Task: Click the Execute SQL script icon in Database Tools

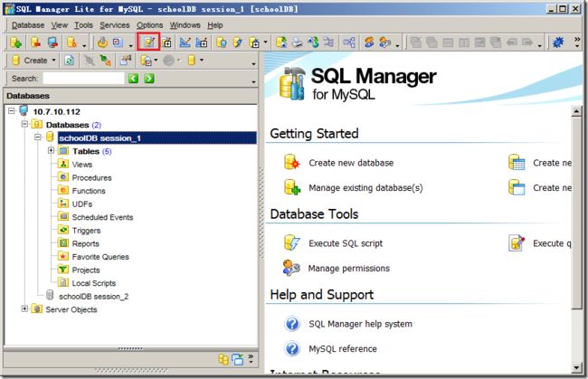Action: (x=292, y=243)
